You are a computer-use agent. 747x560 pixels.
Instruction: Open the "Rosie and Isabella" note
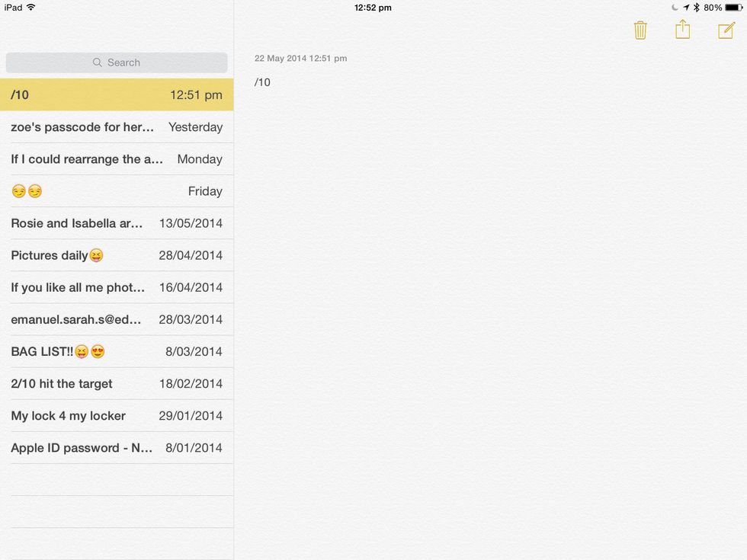(x=117, y=223)
